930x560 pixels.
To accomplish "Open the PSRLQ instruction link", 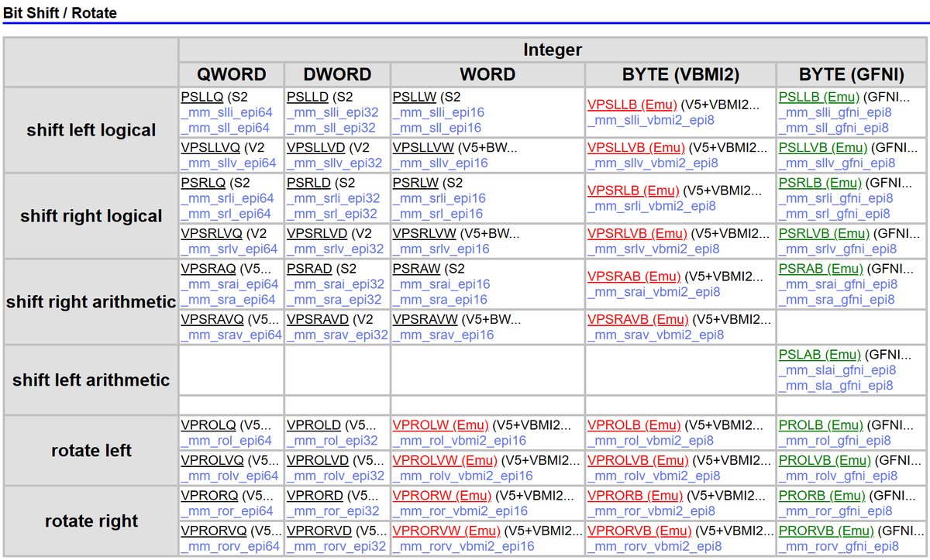I will pos(203,184).
